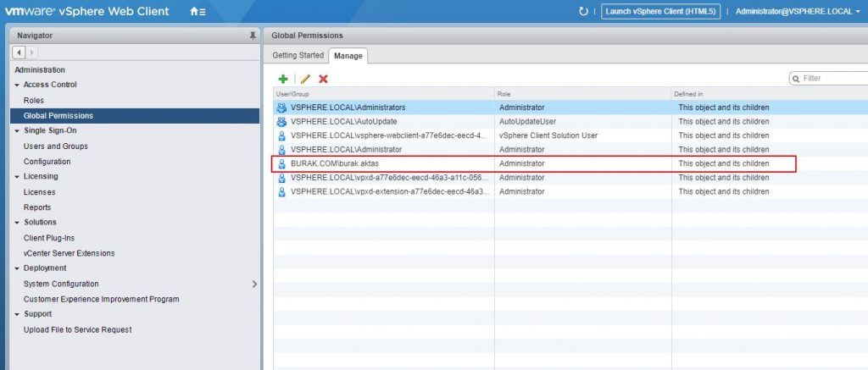868x370 pixels.
Task: Click AutoUpdateUser role cell
Action: pos(527,121)
